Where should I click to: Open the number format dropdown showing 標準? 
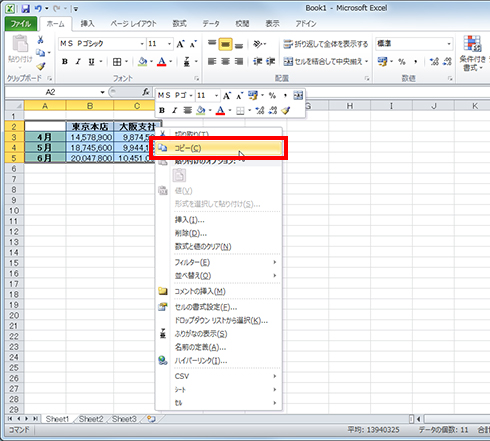coord(449,44)
